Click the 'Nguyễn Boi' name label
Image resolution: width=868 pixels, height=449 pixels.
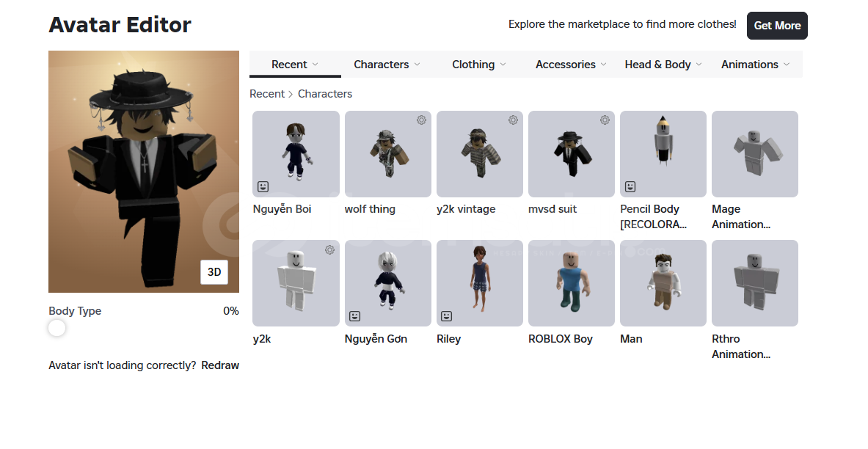pyautogui.click(x=282, y=209)
